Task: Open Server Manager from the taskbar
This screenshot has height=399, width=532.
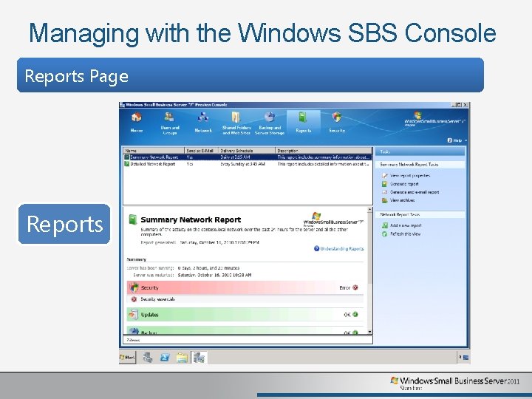Action: (x=148, y=358)
